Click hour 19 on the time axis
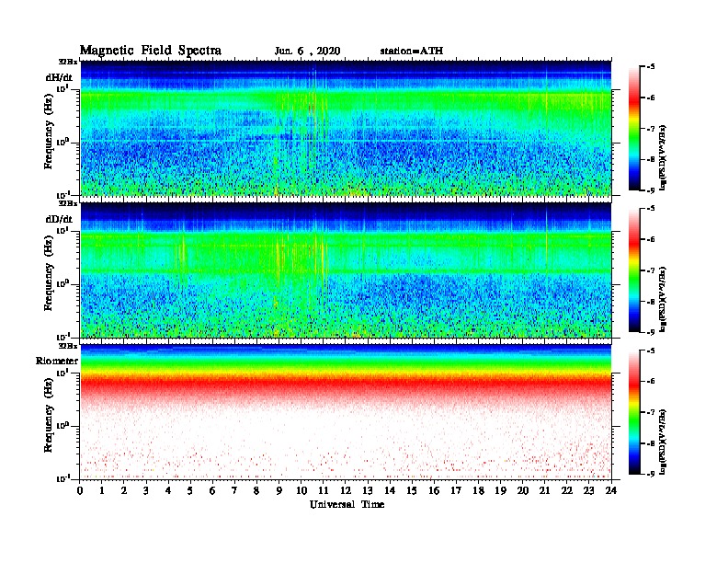 [500, 491]
